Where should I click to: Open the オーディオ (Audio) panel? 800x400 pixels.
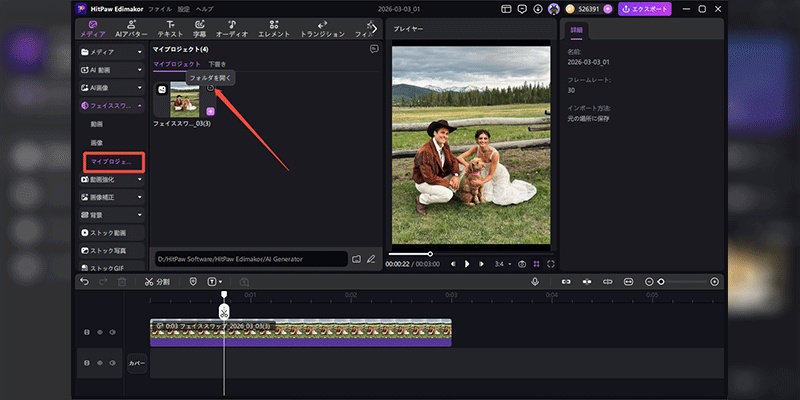point(232,28)
